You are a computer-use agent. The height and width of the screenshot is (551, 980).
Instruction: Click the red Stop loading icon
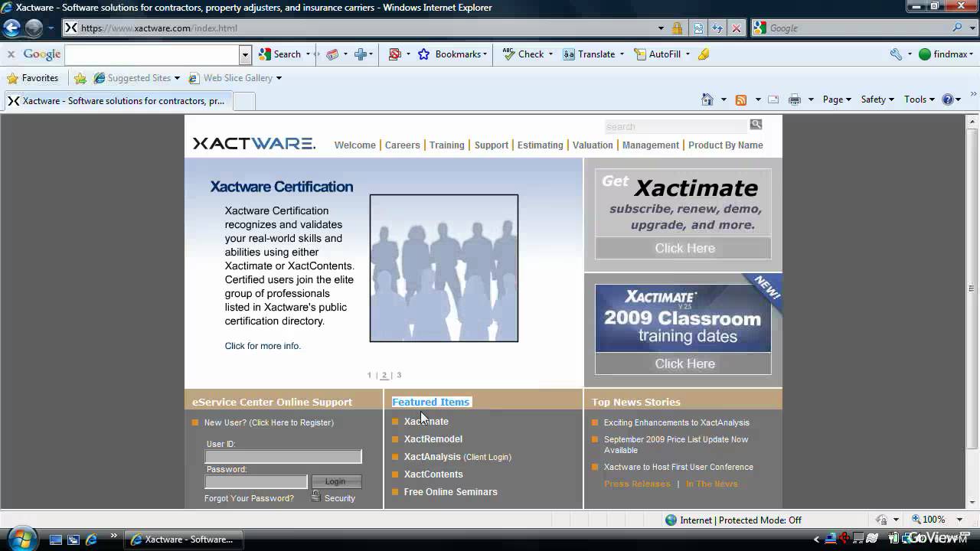[x=737, y=28]
